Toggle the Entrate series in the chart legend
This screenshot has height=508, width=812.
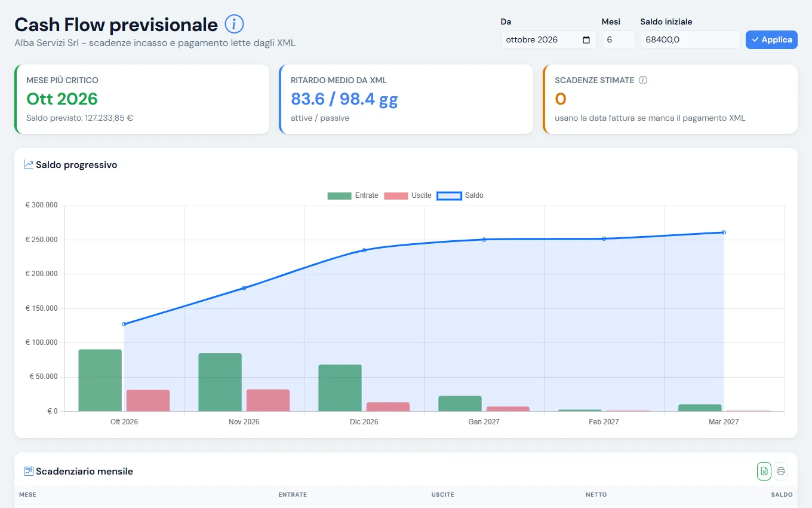click(353, 195)
